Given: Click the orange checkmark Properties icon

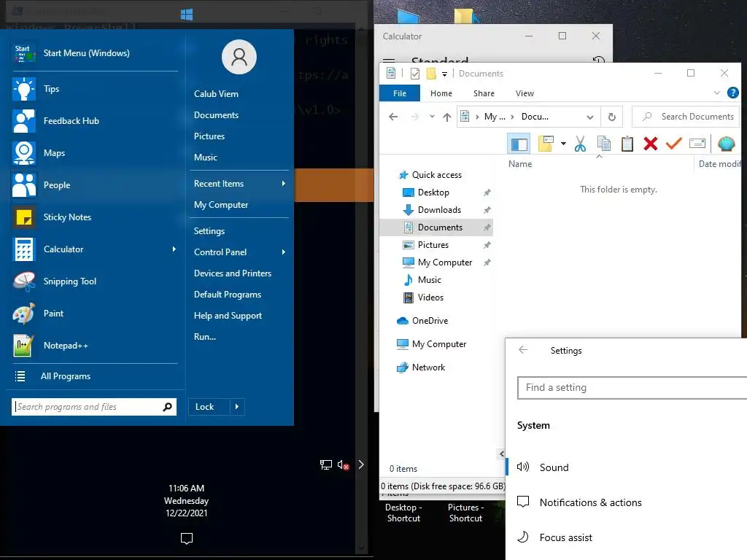Looking at the screenshot, I should [x=673, y=144].
